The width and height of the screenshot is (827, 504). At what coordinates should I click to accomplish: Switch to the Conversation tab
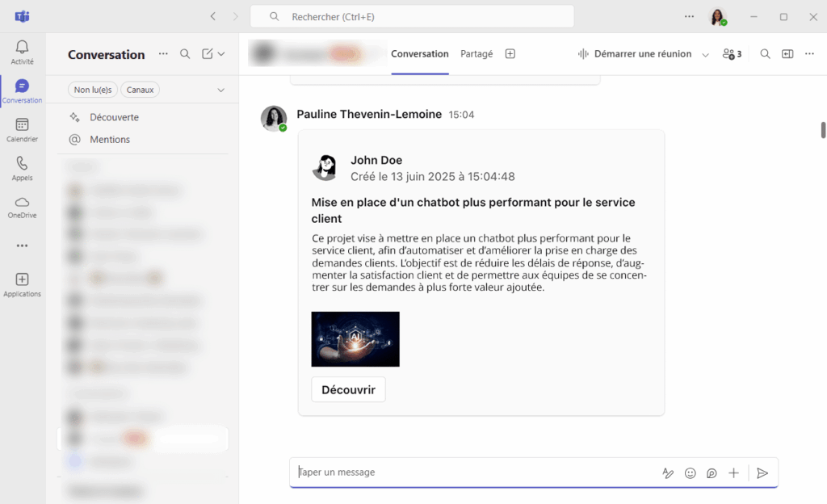click(x=420, y=54)
